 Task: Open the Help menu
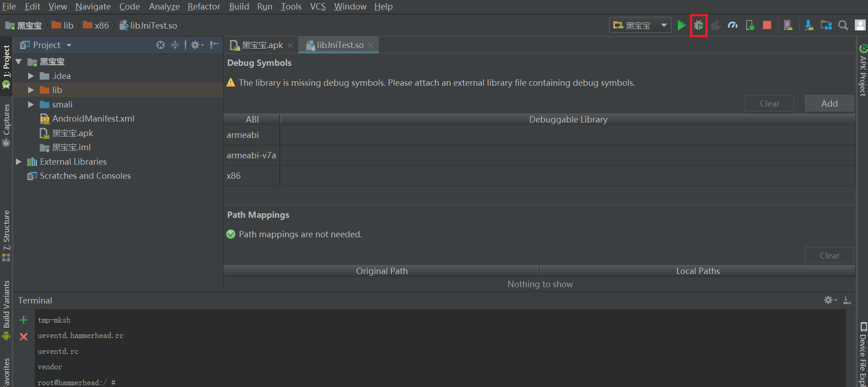pyautogui.click(x=383, y=6)
